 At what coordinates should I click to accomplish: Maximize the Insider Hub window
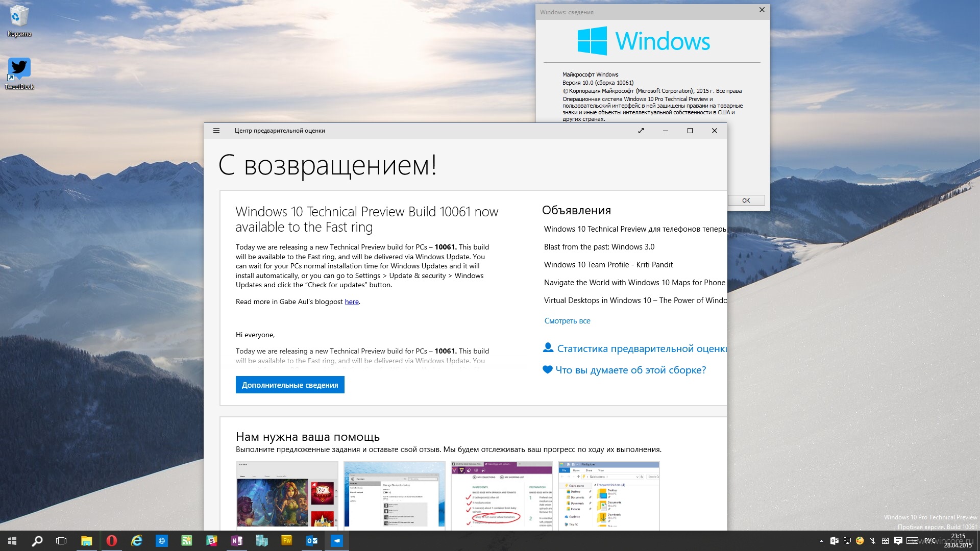690,131
